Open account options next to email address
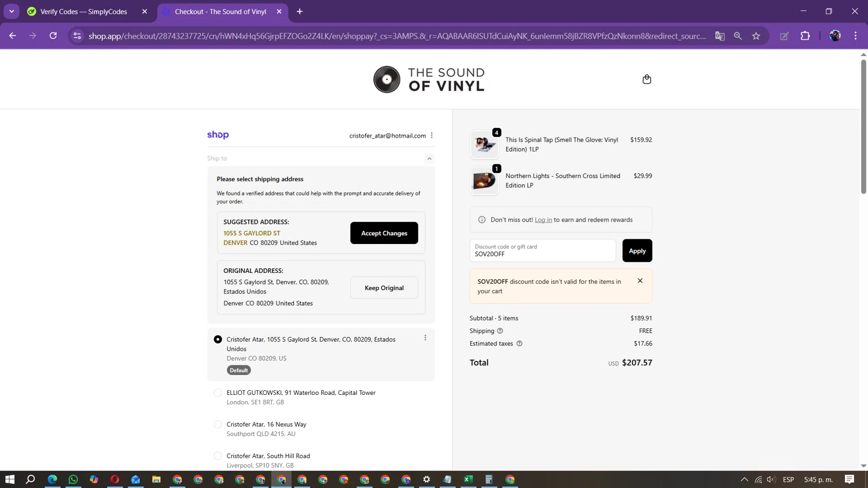The height and width of the screenshot is (488, 868). [x=432, y=135]
